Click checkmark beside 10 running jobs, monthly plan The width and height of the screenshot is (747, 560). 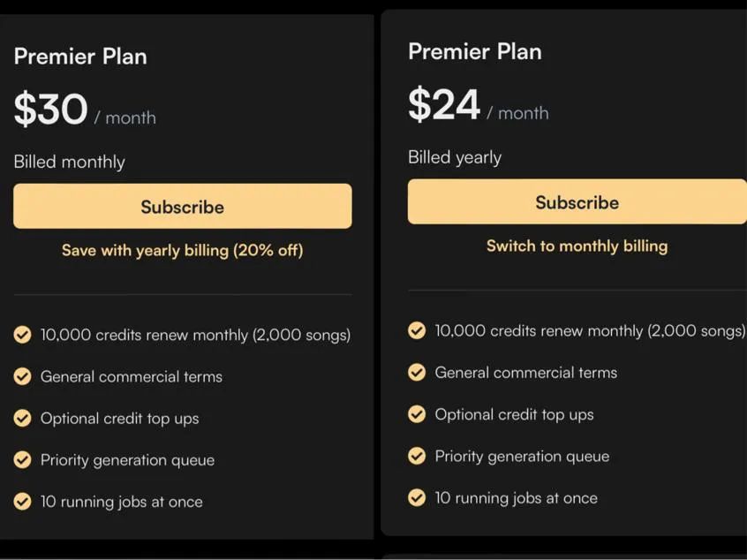pyautogui.click(x=22, y=501)
